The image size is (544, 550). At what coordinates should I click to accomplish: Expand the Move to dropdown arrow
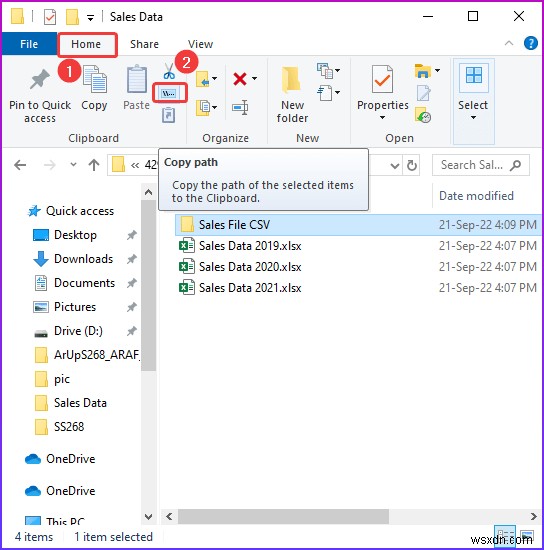[214, 79]
